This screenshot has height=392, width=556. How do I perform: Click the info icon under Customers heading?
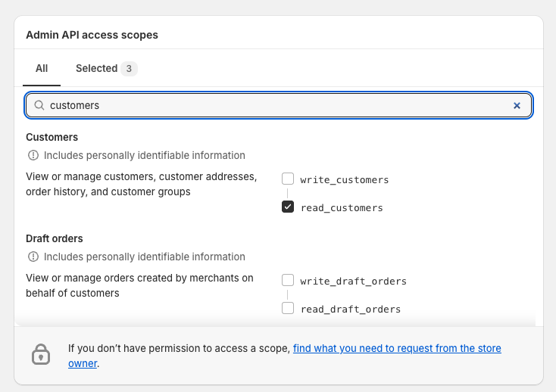tap(33, 155)
